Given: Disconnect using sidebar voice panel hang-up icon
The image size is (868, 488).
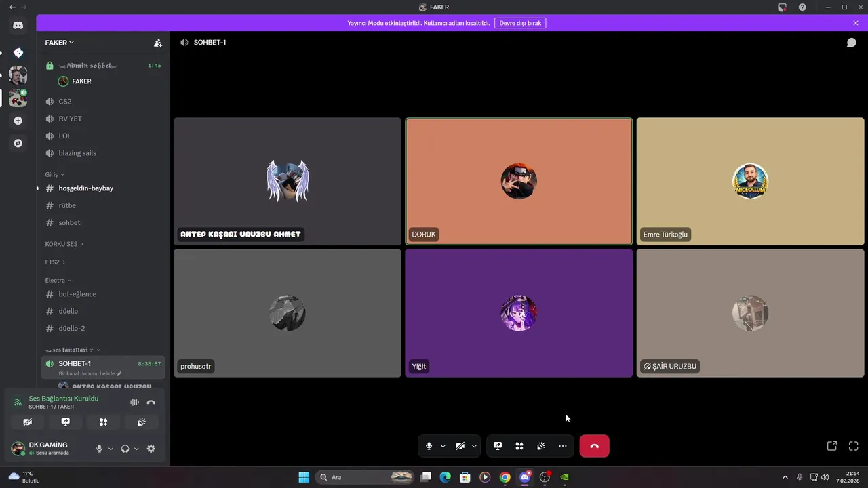Looking at the screenshot, I should coord(151,402).
